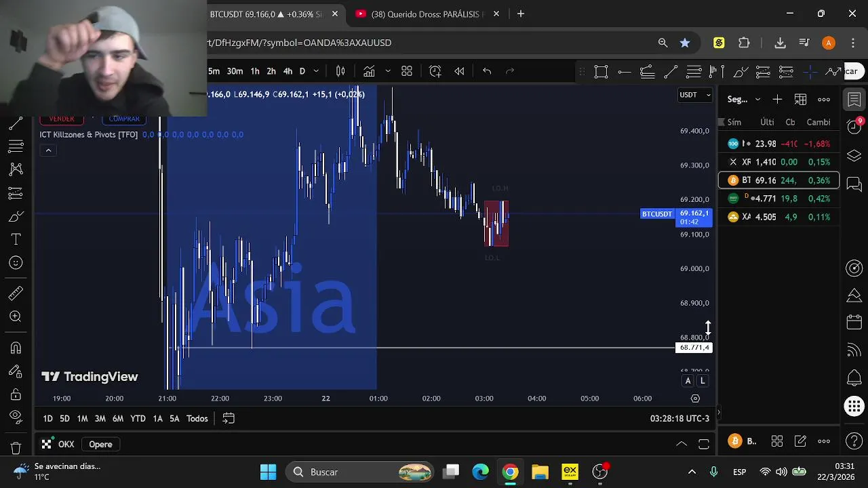The height and width of the screenshot is (488, 868).
Task: Open candlestick chart type selector
Action: coord(341,71)
